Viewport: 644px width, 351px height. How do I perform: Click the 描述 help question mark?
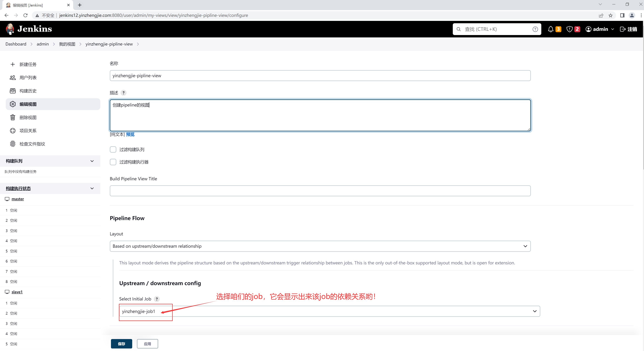(123, 93)
